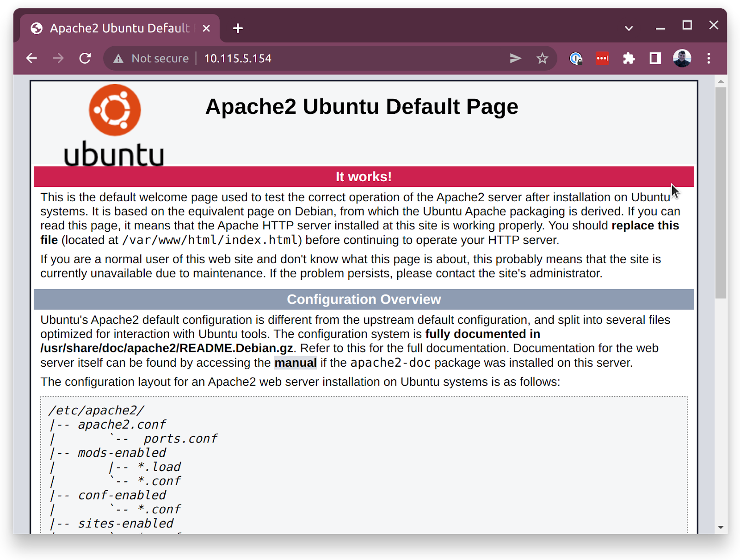Open the red password manager extension
The width and height of the screenshot is (740, 560).
coord(602,58)
